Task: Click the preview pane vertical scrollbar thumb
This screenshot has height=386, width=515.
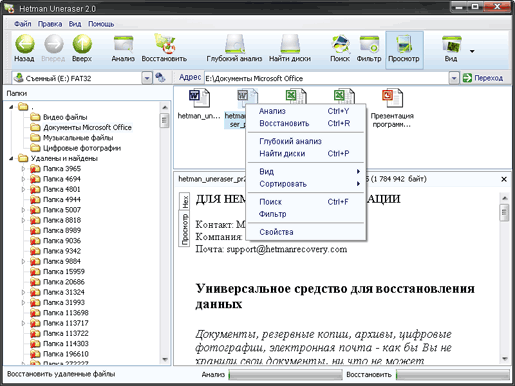Action: pyautogui.click(x=504, y=212)
